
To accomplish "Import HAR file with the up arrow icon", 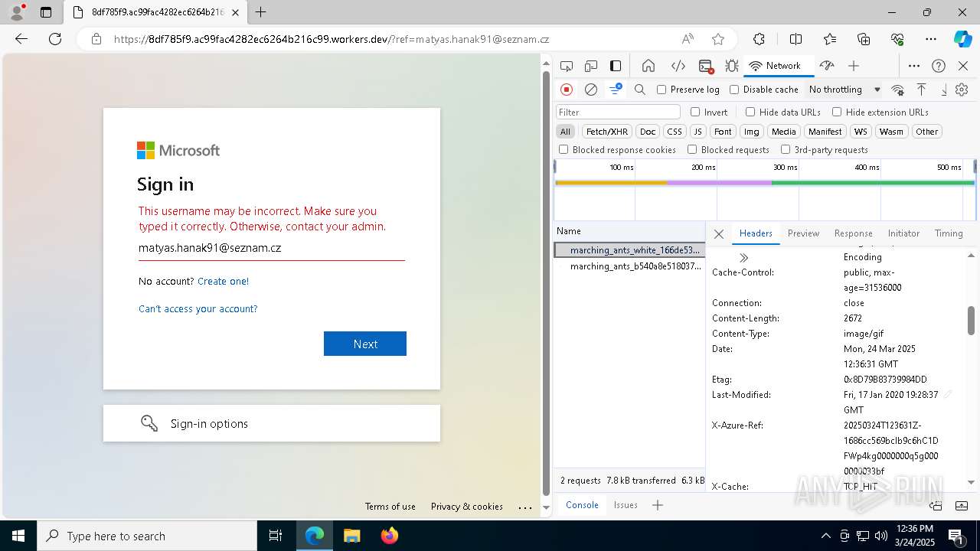I will [922, 90].
